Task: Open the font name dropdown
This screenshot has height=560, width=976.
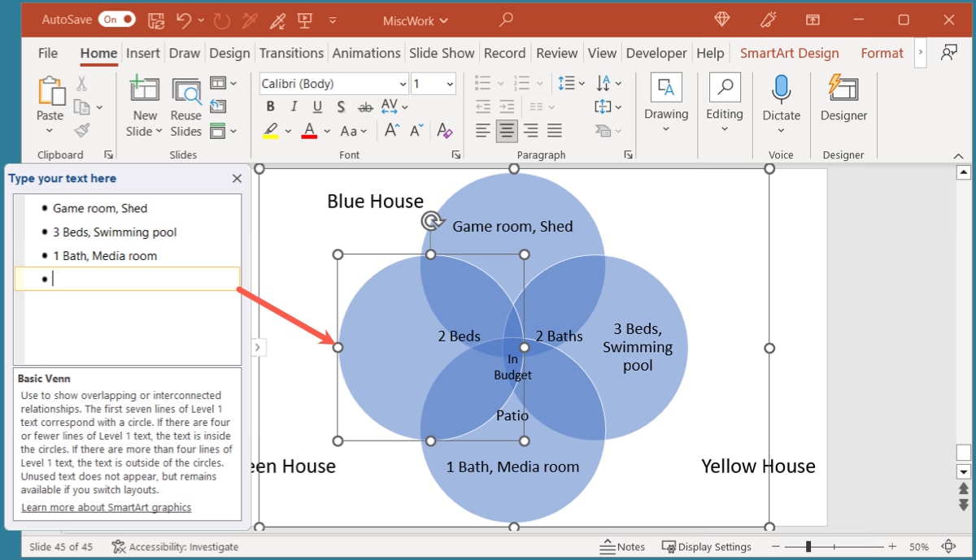Action: [x=403, y=83]
